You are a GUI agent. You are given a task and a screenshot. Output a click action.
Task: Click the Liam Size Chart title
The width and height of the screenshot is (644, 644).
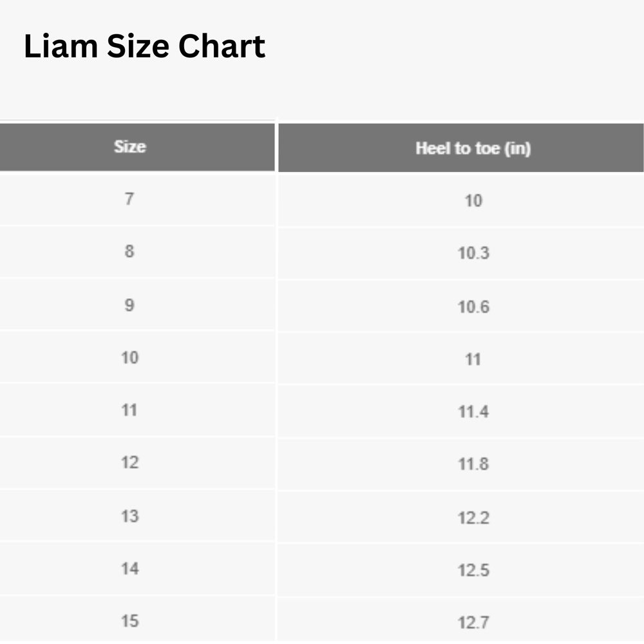point(144,47)
